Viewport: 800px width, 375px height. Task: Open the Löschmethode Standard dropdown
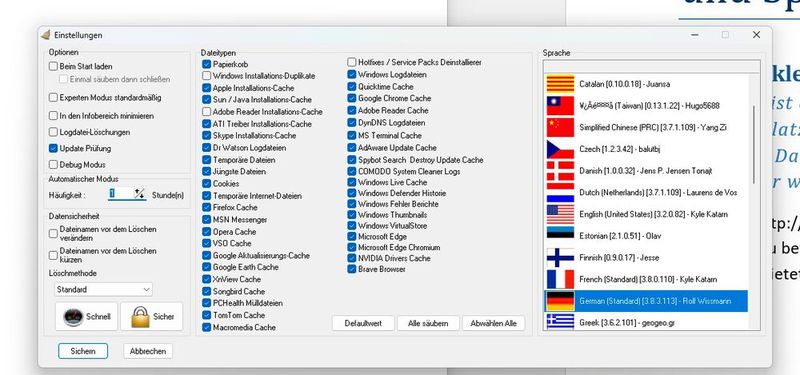(103, 289)
